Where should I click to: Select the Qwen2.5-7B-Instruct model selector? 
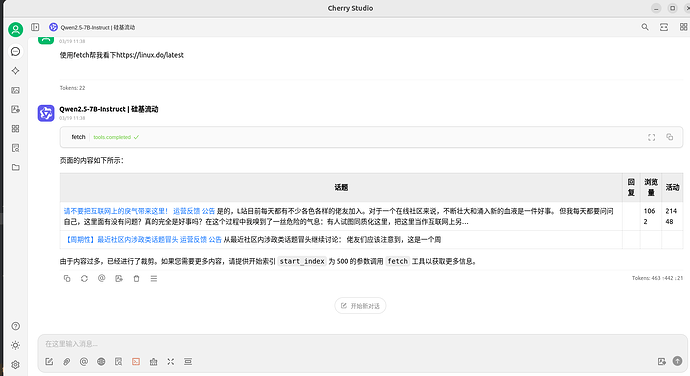click(x=92, y=27)
